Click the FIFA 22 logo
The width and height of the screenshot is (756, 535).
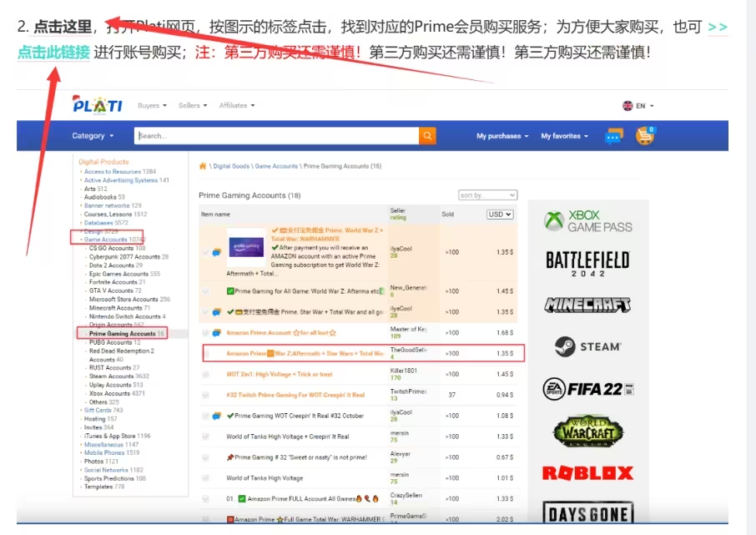click(x=587, y=389)
